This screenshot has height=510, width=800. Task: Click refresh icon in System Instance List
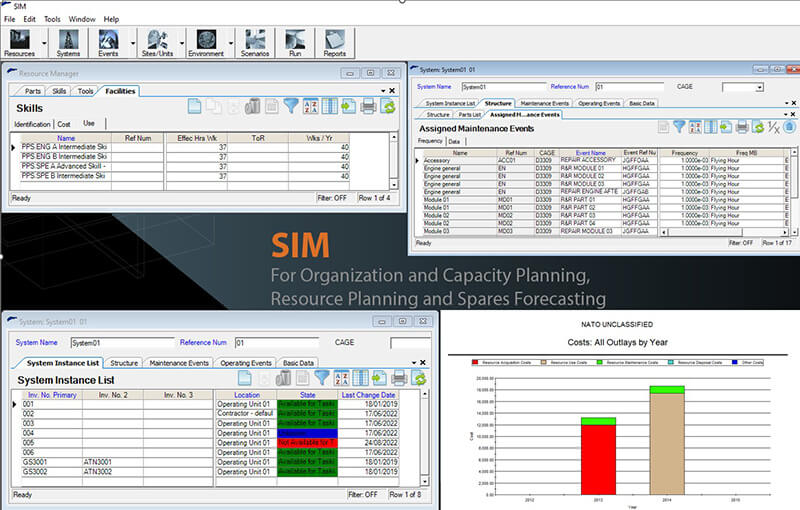(419, 378)
